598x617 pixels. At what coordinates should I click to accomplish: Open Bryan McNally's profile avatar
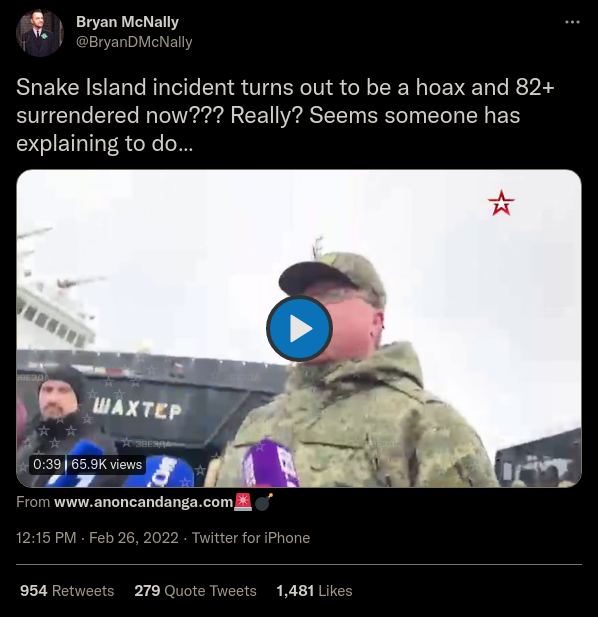(x=39, y=33)
